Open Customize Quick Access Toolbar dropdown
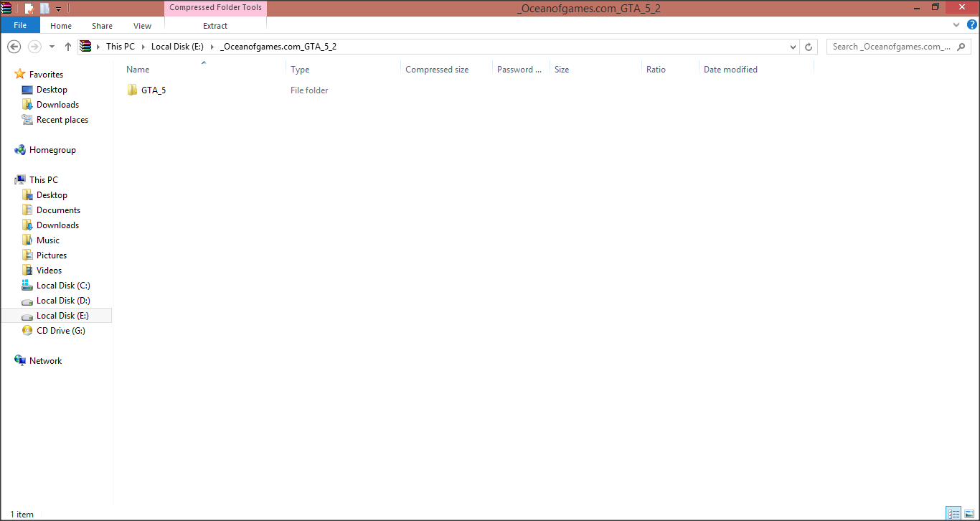Image resolution: width=980 pixels, height=521 pixels. [58, 9]
